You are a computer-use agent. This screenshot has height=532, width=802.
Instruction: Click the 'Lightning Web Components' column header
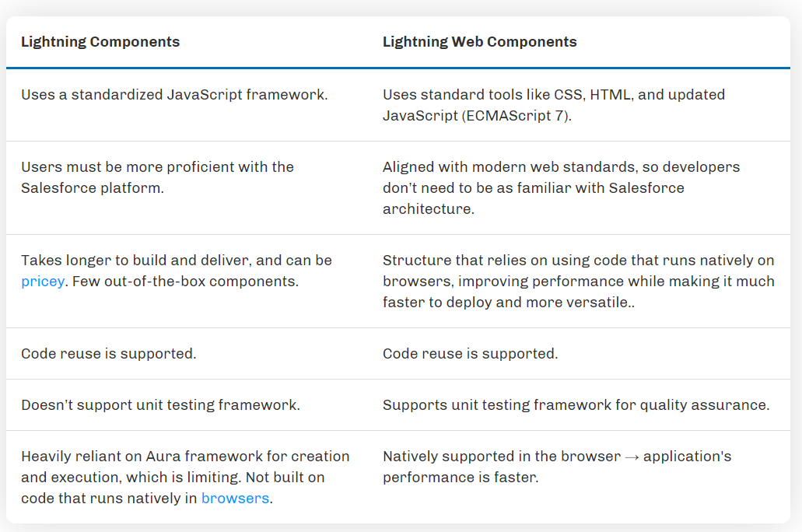480,42
